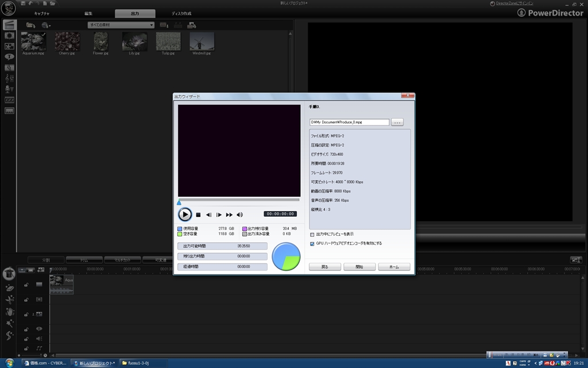Open the Voice-over recording microphone icon
The width and height of the screenshot is (588, 368).
coord(9,89)
